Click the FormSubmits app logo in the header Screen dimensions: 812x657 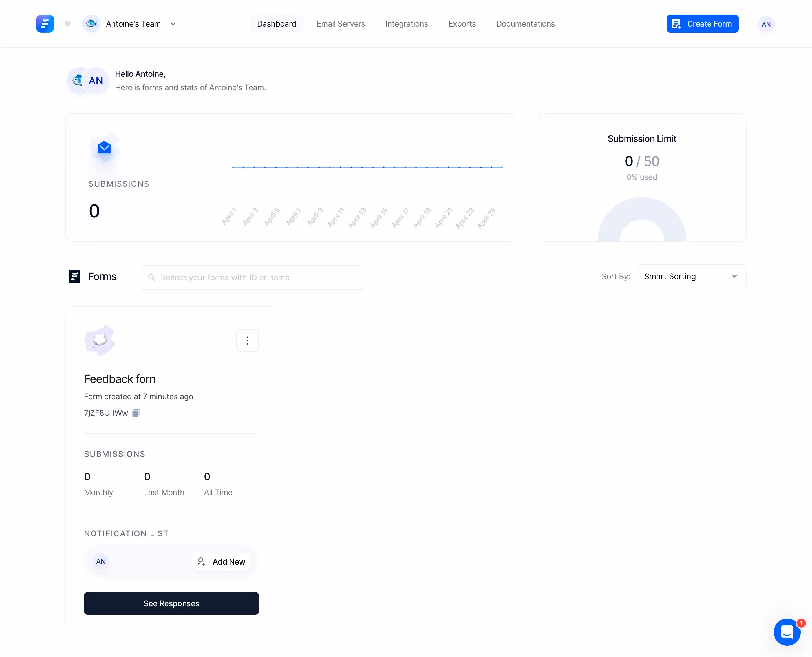click(45, 23)
